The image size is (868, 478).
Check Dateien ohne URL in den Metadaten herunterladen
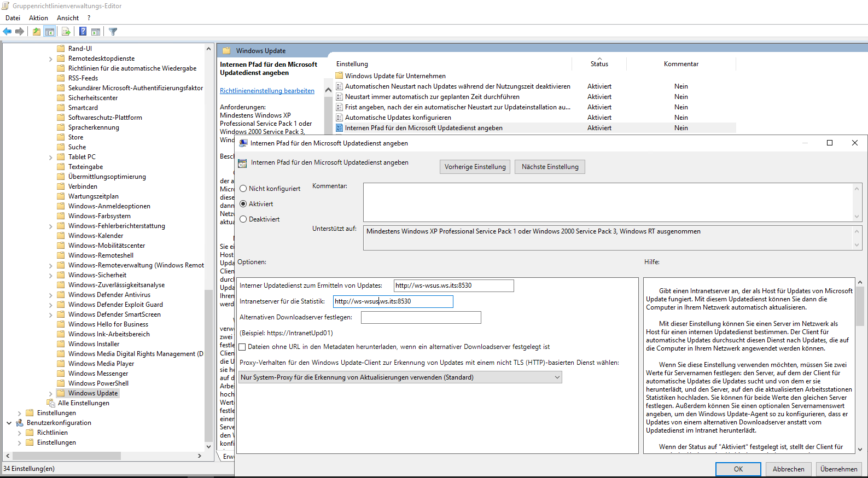tap(242, 347)
